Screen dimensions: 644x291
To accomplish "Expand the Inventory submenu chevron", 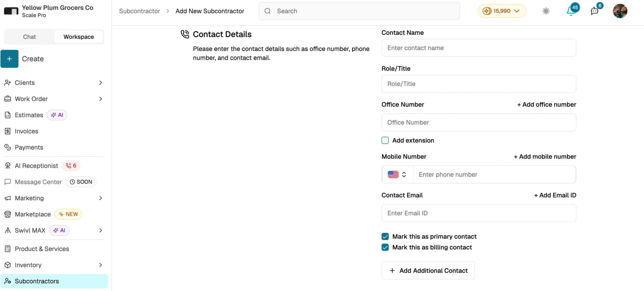I will click(101, 265).
